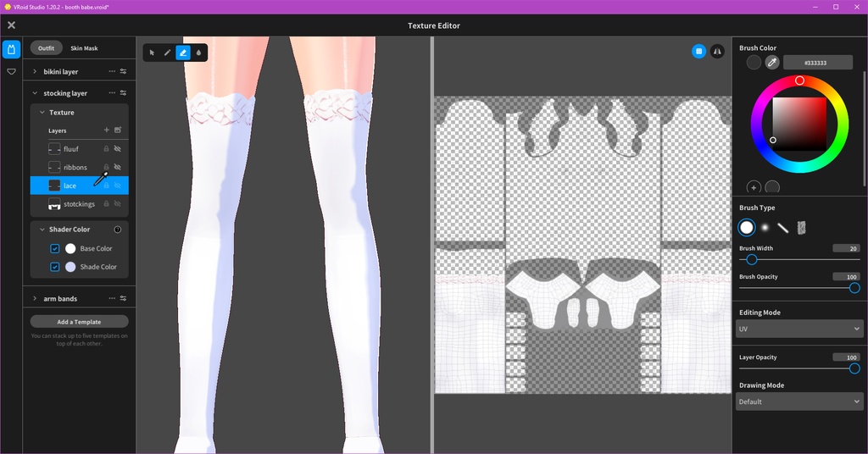Lock the lace layer
868x454 pixels.
[106, 185]
